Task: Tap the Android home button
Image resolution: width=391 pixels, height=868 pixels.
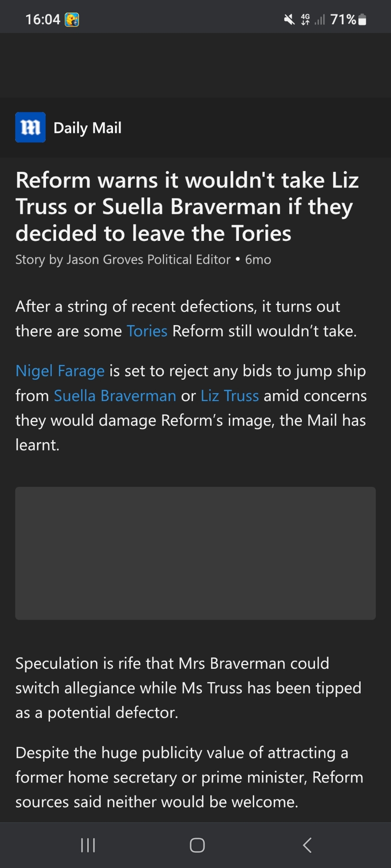Action: tap(197, 845)
